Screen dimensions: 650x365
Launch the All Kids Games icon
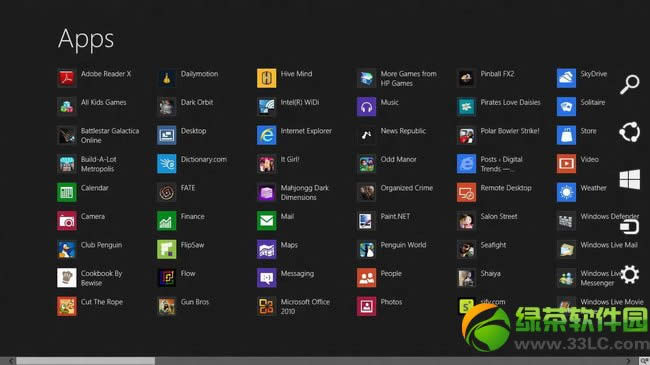(x=67, y=107)
